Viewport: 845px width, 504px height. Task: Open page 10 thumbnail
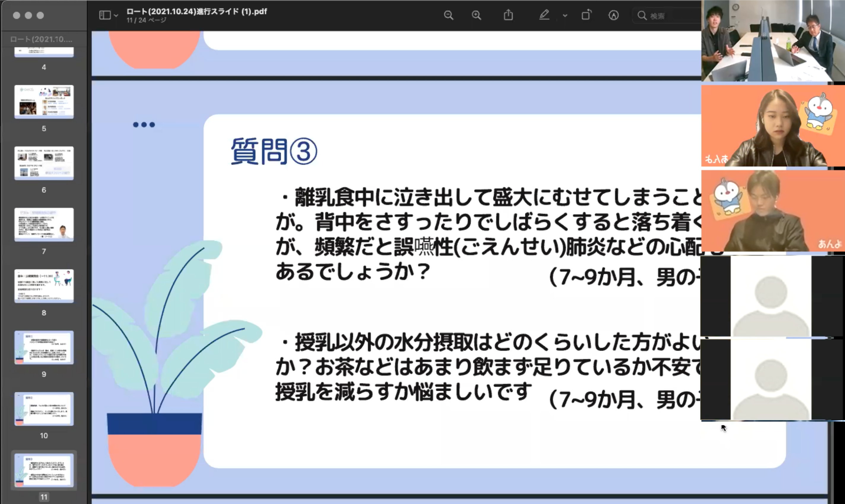(x=44, y=409)
